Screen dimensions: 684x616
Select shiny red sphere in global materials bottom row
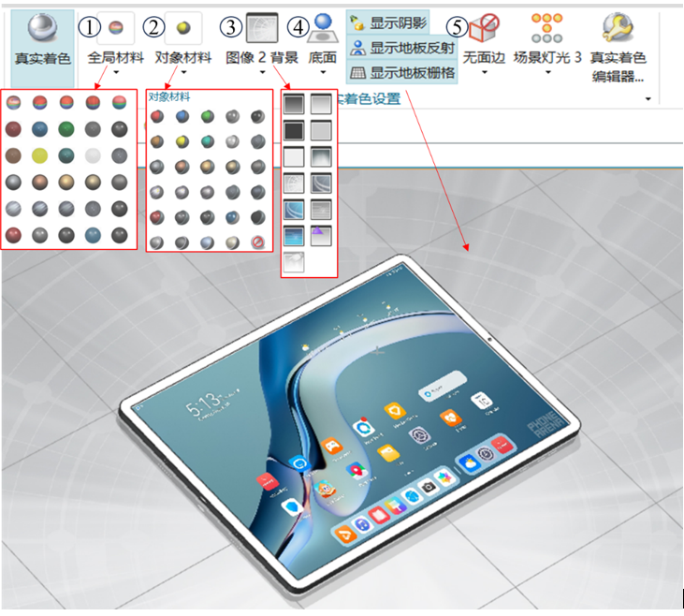coord(13,235)
